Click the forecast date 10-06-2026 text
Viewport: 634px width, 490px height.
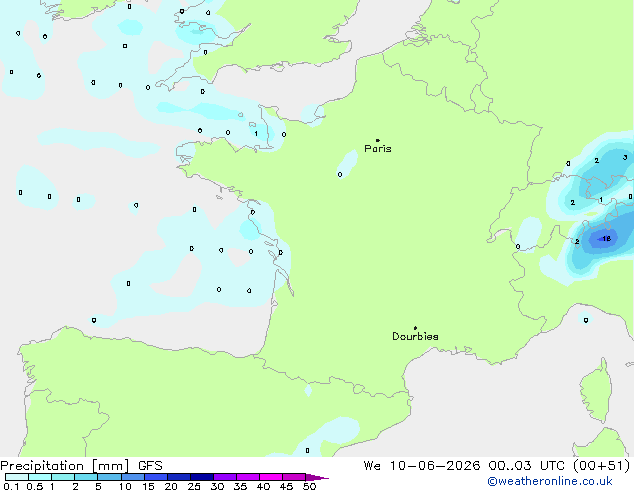click(x=435, y=466)
